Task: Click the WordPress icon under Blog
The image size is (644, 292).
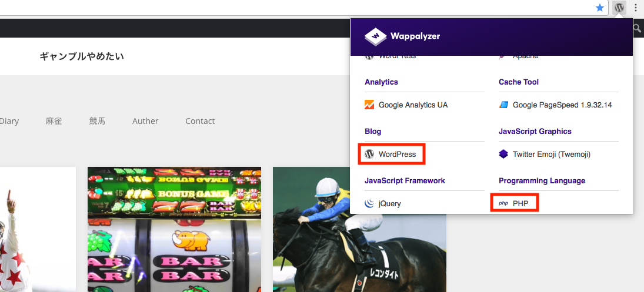Action: [x=369, y=154]
